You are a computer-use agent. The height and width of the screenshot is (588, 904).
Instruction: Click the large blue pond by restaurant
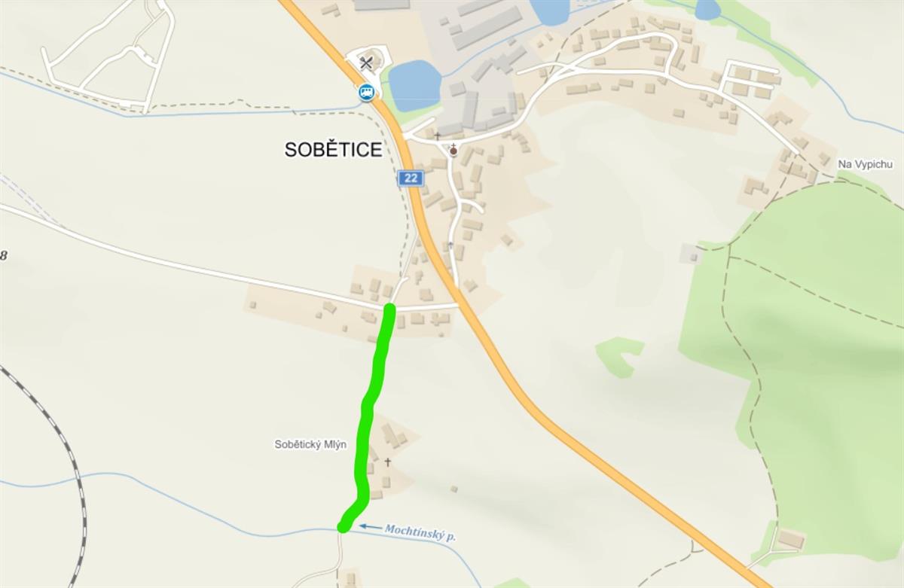click(x=414, y=85)
